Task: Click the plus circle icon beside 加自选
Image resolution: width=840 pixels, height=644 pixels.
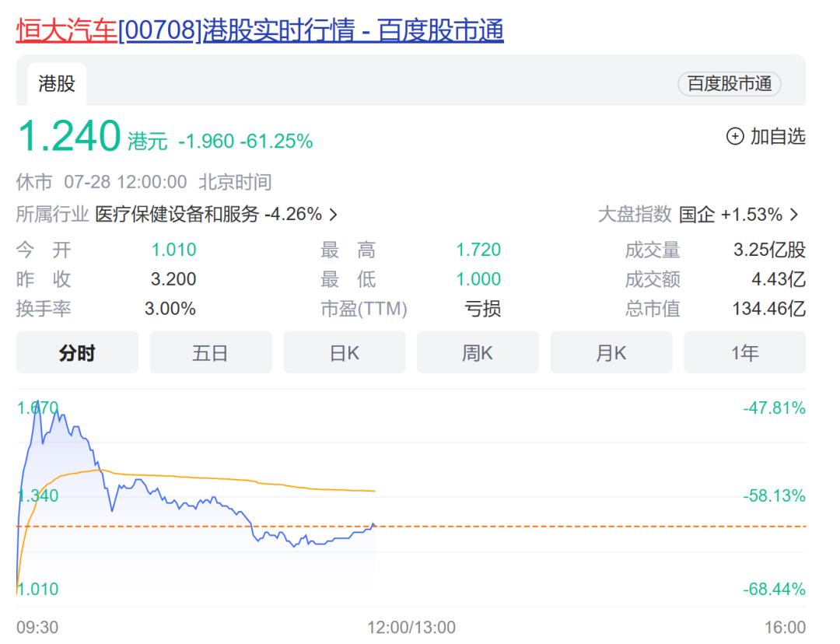Action: 734,136
